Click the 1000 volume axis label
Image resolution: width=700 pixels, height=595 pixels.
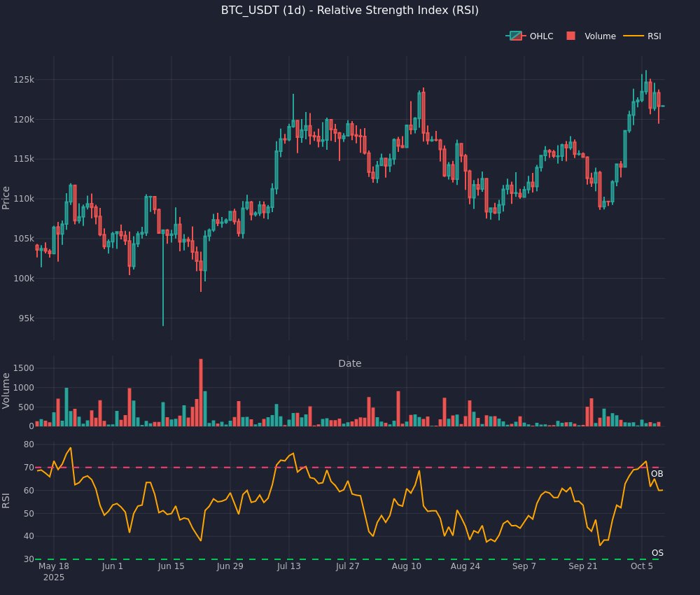(x=24, y=388)
